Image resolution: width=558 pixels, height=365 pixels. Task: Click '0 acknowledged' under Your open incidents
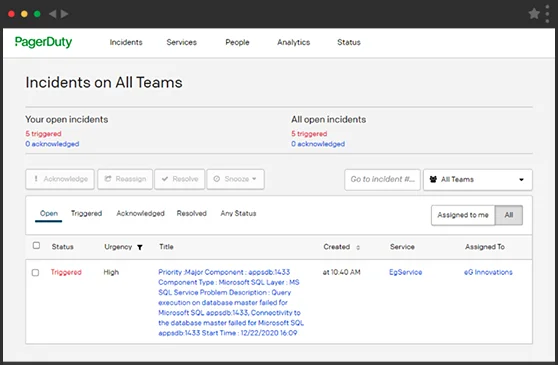pos(52,144)
